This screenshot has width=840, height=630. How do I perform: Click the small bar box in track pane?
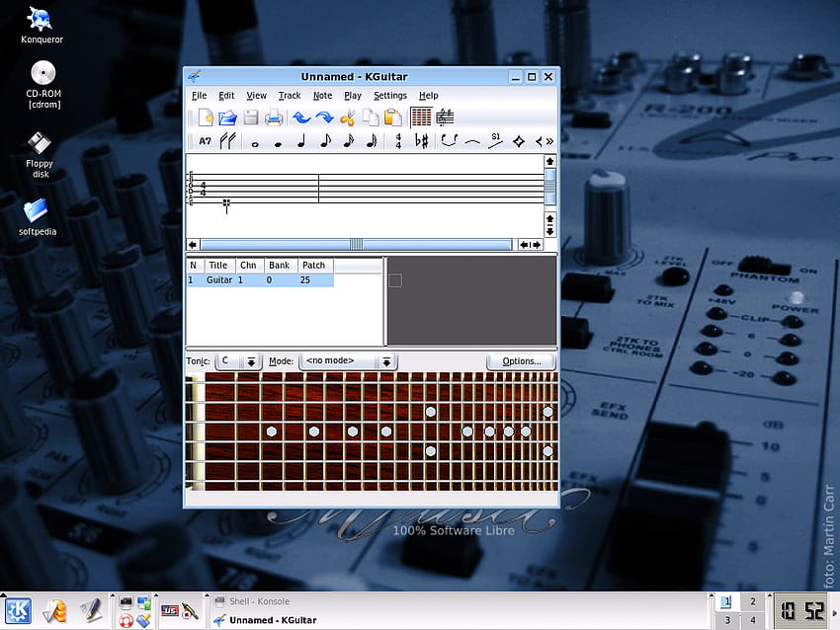click(x=395, y=280)
